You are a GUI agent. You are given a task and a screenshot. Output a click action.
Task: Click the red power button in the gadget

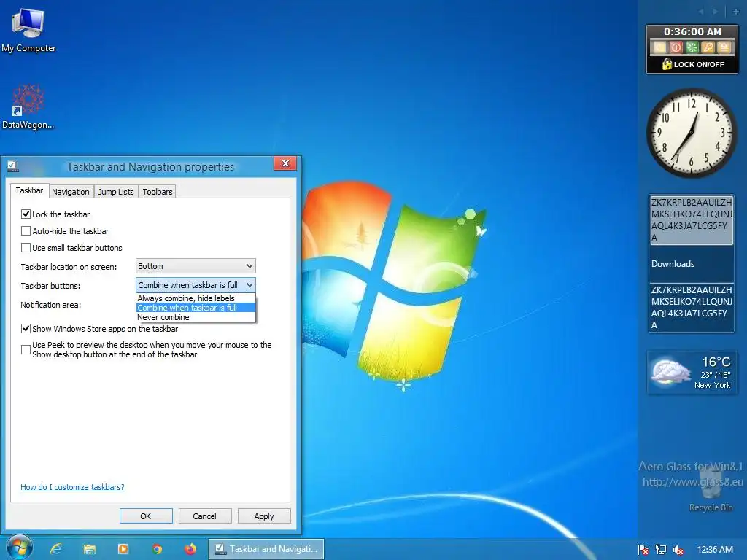pos(676,47)
